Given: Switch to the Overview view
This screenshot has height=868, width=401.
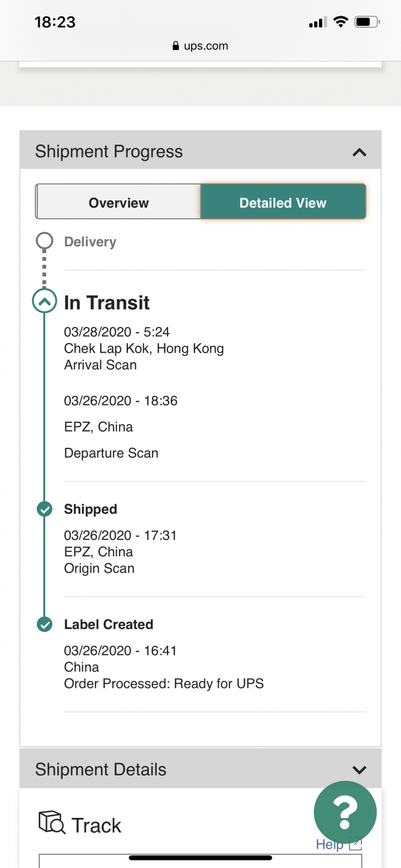Looking at the screenshot, I should pyautogui.click(x=118, y=202).
